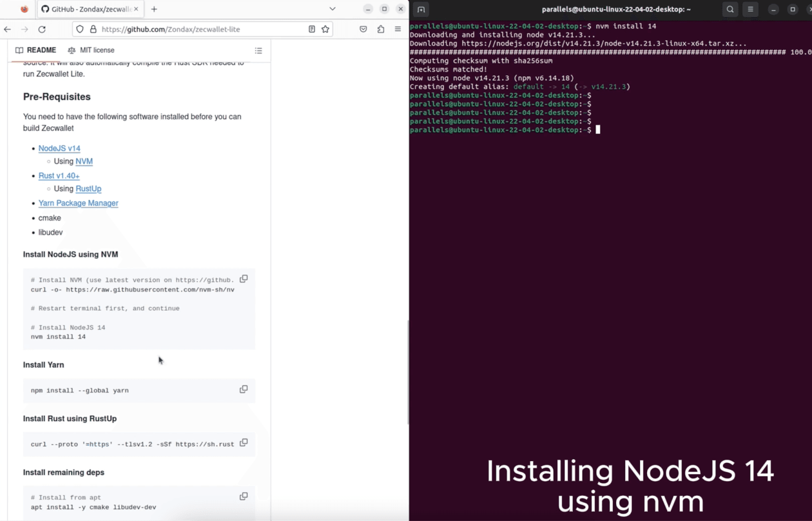Toggle reader view icon in address bar

click(x=312, y=29)
